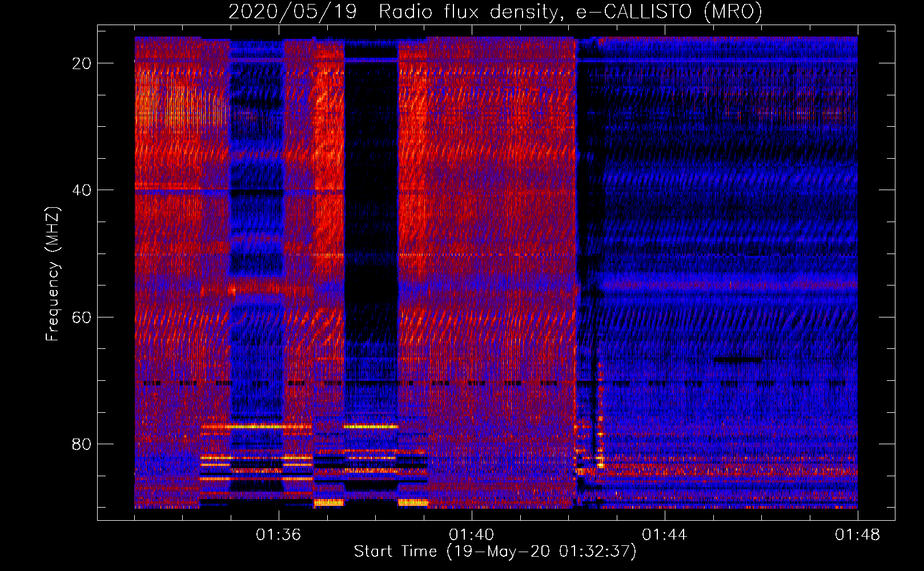Click the '01:44' time tick label
924x571 pixels.
coord(665,534)
